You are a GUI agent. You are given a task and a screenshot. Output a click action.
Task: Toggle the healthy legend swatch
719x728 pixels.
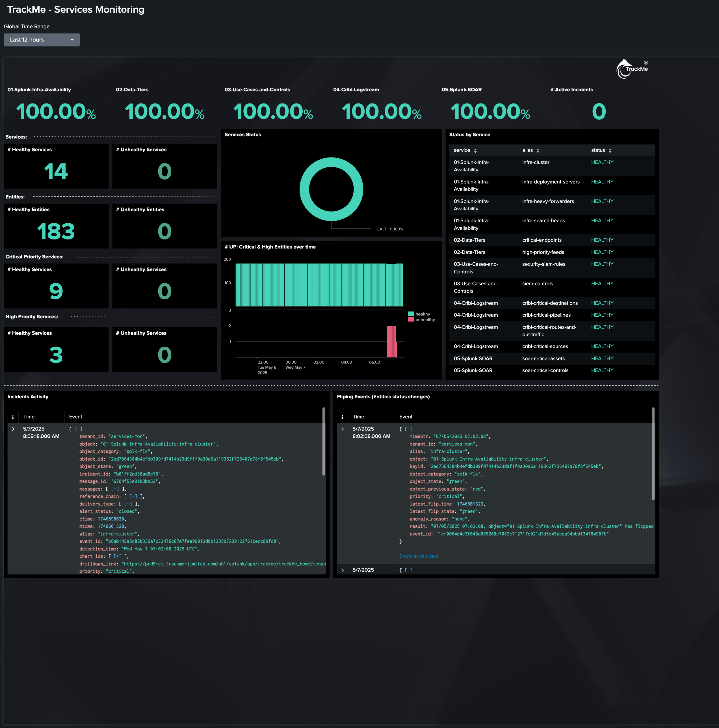click(411, 314)
